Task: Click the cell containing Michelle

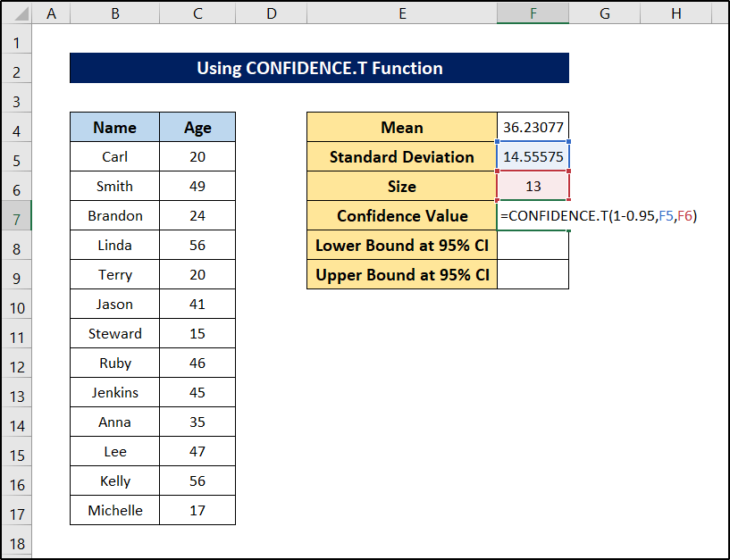Action: tap(114, 511)
